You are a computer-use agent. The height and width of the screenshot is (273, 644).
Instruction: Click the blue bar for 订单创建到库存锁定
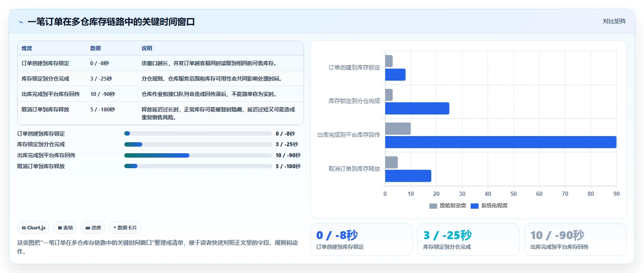[395, 74]
